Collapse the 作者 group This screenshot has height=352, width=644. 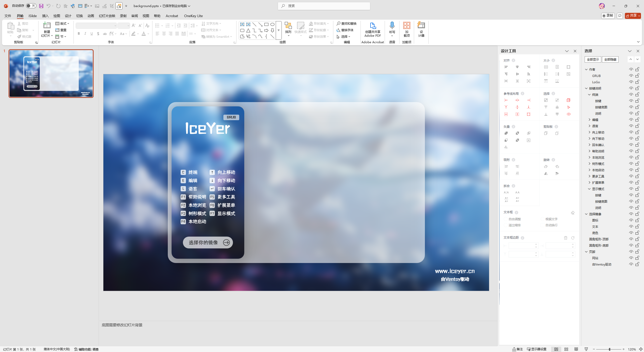point(586,69)
